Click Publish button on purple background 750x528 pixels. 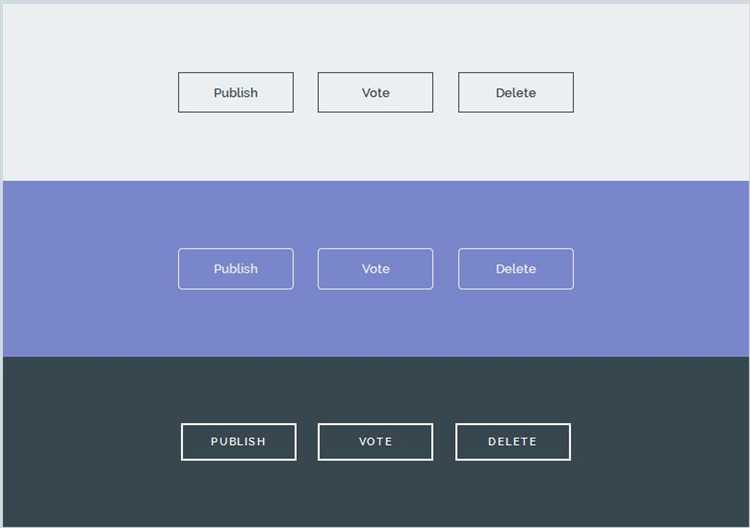tap(236, 269)
